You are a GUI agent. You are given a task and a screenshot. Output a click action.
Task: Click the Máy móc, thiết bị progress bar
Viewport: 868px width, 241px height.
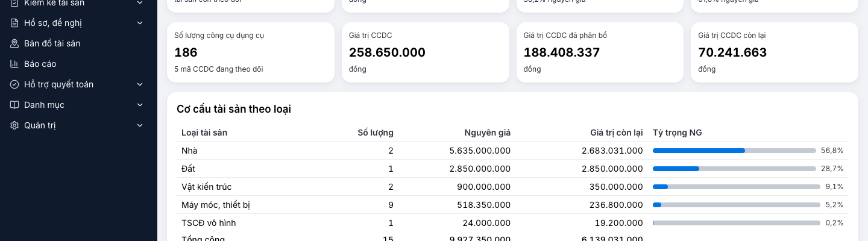click(x=737, y=205)
